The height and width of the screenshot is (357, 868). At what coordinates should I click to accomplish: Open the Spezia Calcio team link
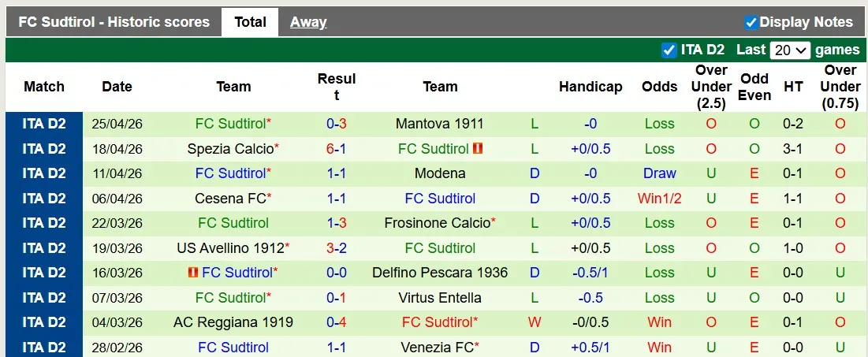230,149
